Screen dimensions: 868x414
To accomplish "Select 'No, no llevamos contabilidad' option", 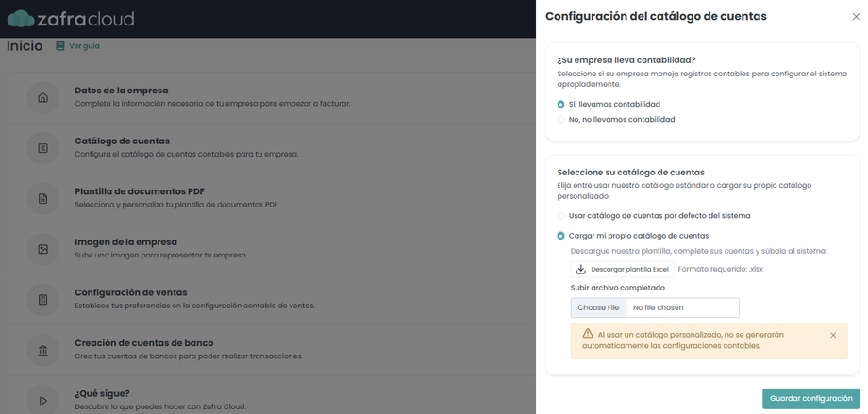I will pos(561,120).
